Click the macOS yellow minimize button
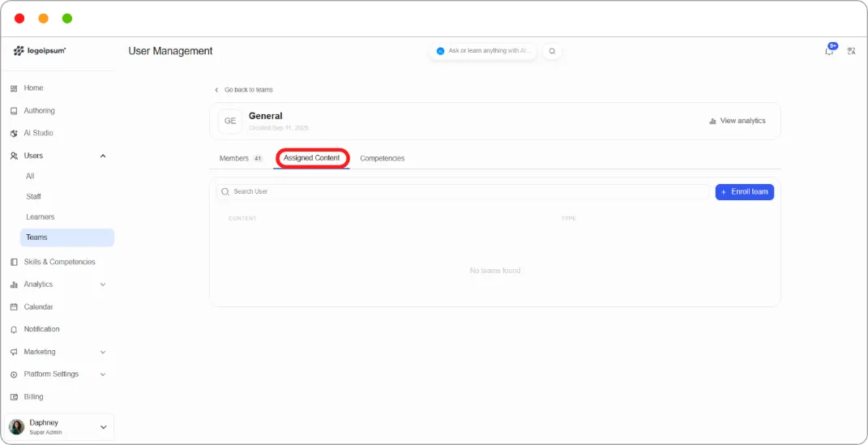Viewport: 868px width, 445px height. pyautogui.click(x=43, y=19)
